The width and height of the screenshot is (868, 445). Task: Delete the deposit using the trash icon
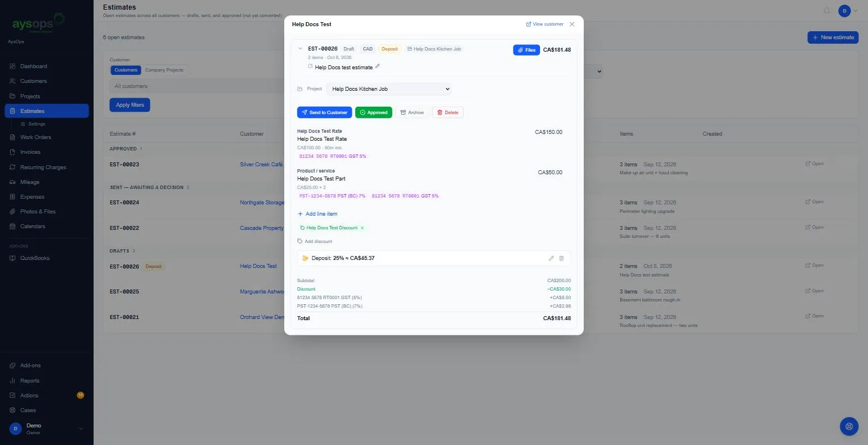click(562, 258)
